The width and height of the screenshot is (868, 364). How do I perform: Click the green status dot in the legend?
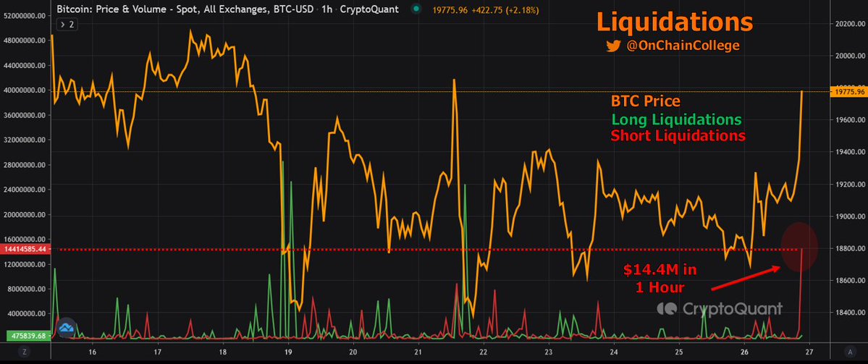click(416, 9)
